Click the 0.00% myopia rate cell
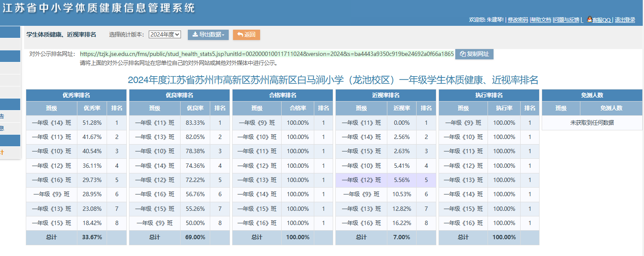 pos(402,123)
